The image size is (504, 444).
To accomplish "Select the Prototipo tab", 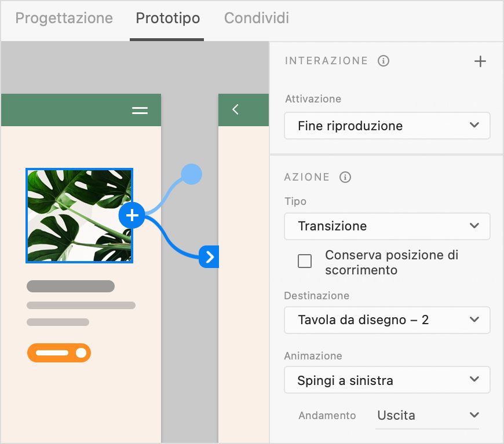I will [167, 18].
